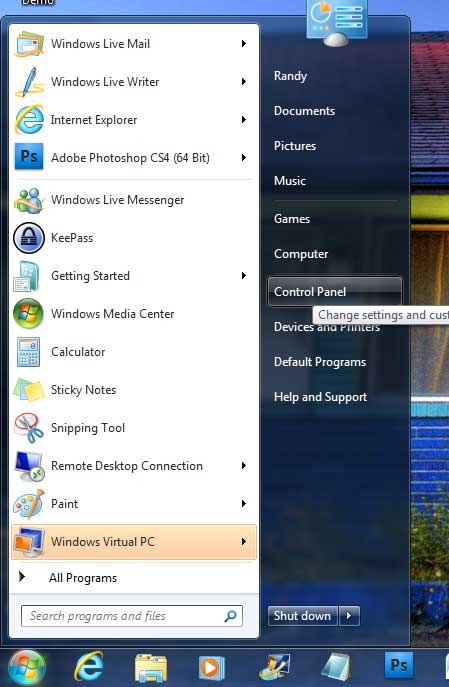The height and width of the screenshot is (687, 449).
Task: Open Documents library
Action: pos(304,111)
